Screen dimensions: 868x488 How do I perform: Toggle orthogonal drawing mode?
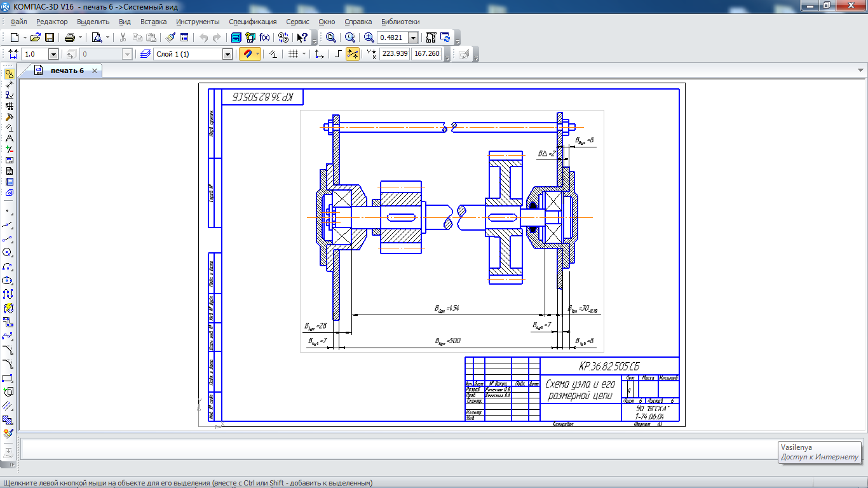(x=337, y=55)
